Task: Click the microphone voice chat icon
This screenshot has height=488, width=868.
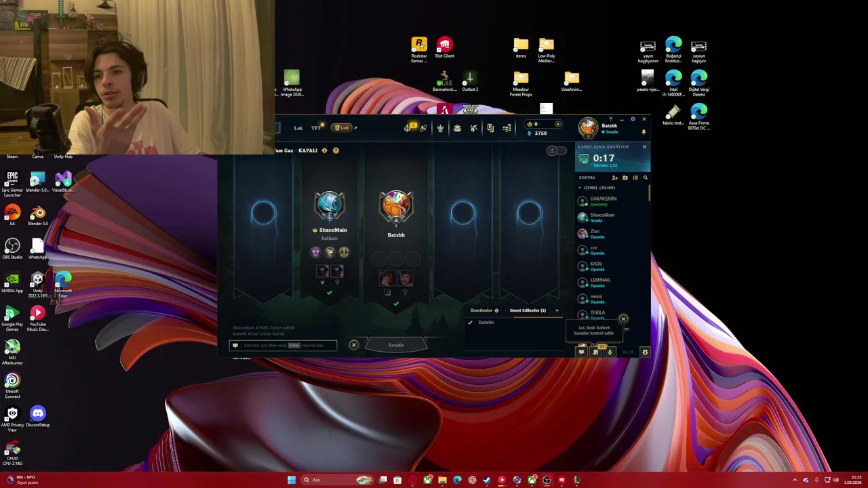Action: (x=610, y=352)
